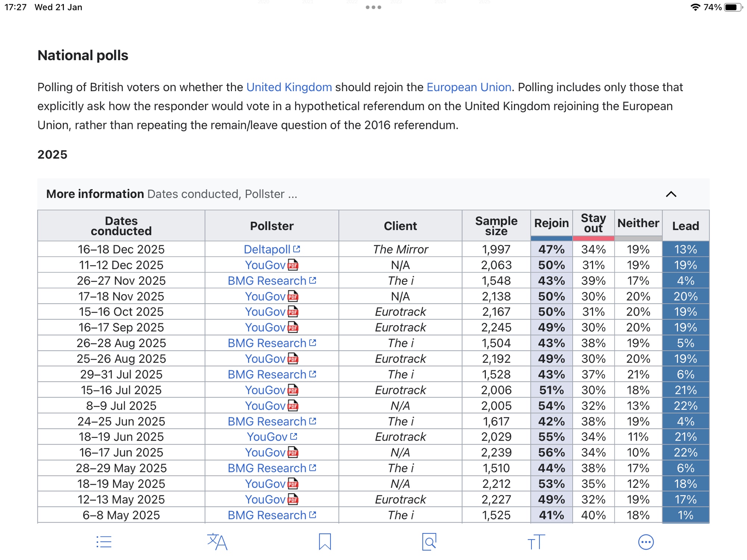Open YouGov link for 18–19 Jun 2025
The image size is (747, 560).
tap(267, 437)
